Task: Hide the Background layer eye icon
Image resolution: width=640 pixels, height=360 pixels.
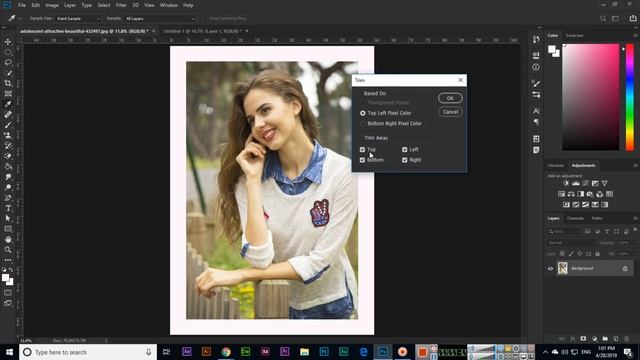Action: coord(550,269)
